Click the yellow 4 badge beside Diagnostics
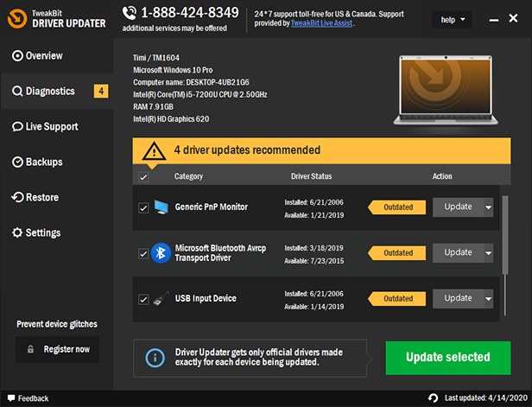The width and height of the screenshot is (532, 407). tap(101, 91)
